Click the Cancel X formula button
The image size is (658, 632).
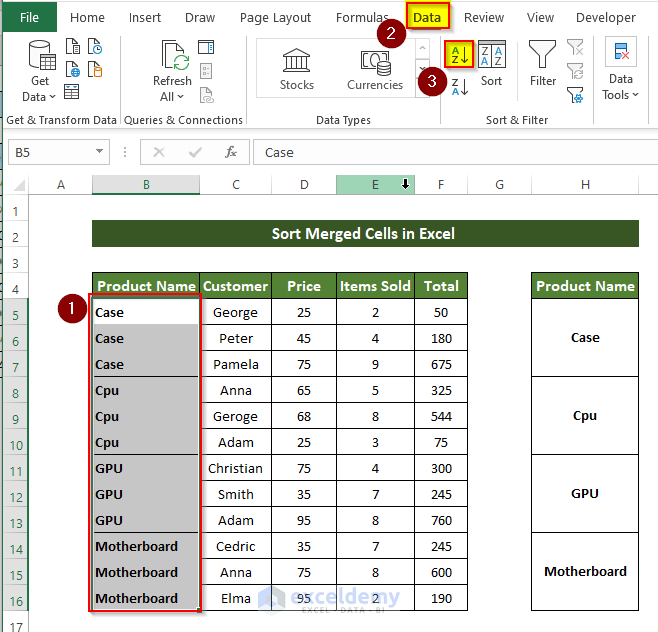(159, 152)
